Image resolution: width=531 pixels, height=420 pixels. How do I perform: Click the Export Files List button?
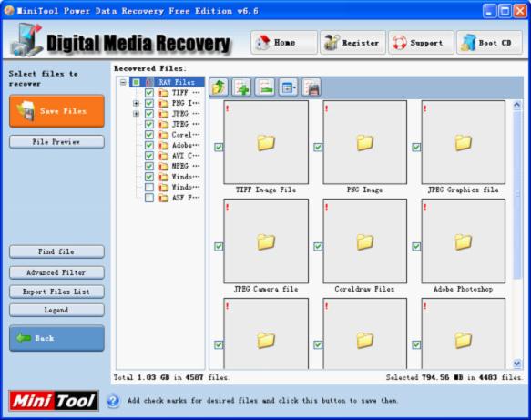pos(56,292)
